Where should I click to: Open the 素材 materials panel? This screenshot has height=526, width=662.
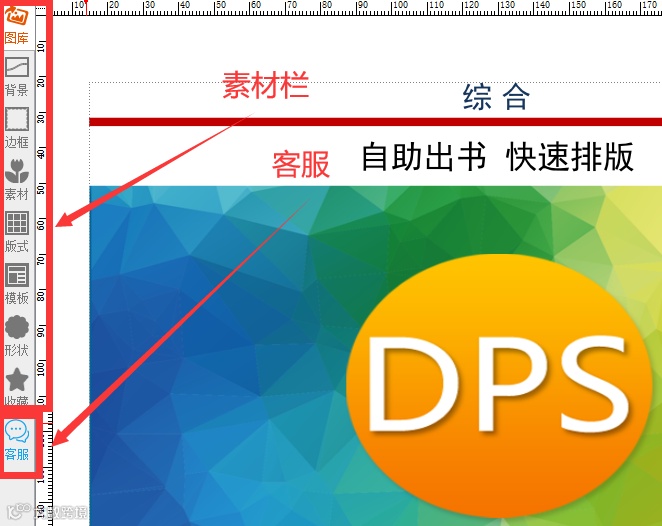point(17,180)
